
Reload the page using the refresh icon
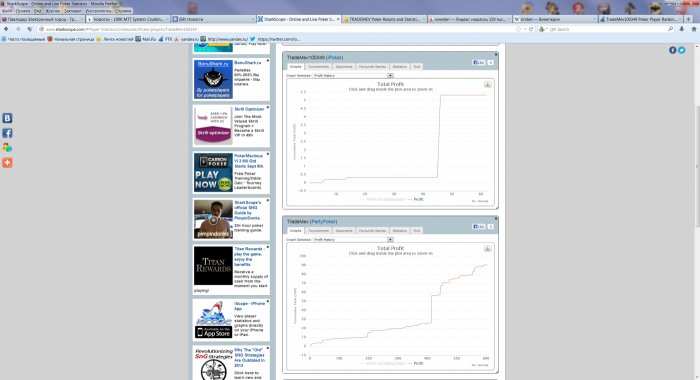click(531, 29)
